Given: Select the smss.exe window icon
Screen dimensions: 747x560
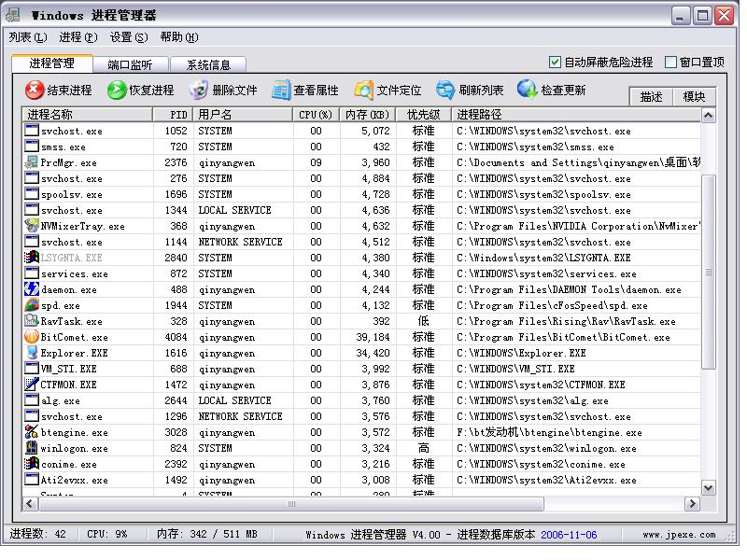Looking at the screenshot, I should coord(32,147).
